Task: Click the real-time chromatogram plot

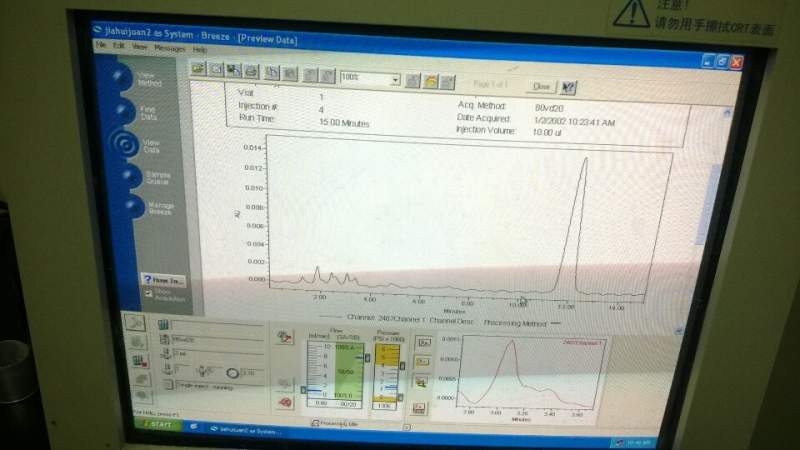Action: coord(533,373)
